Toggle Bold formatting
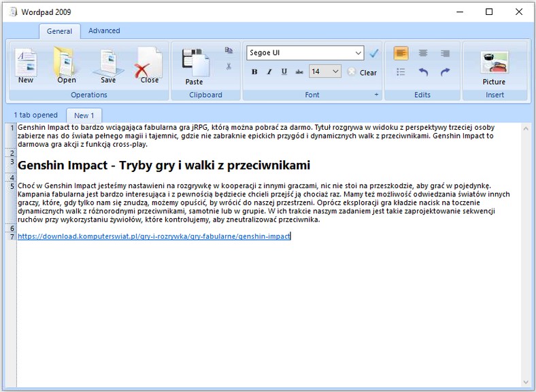The image size is (536, 392). [x=254, y=72]
